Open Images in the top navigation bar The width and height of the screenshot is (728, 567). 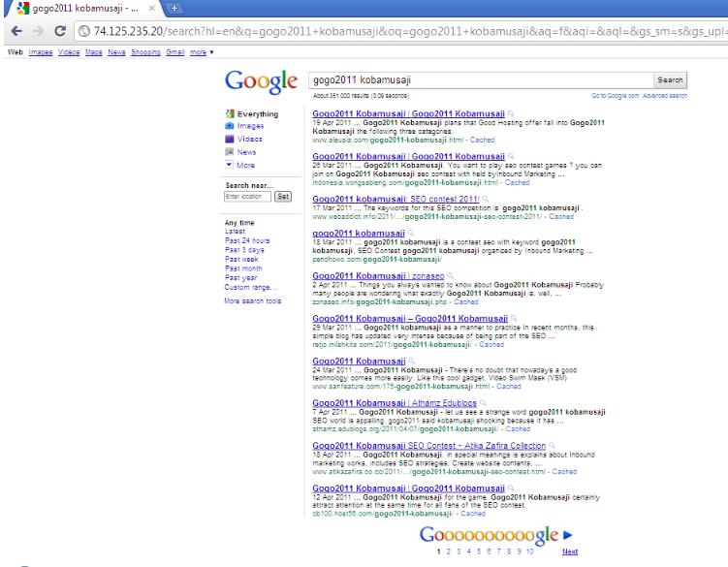click(x=41, y=52)
